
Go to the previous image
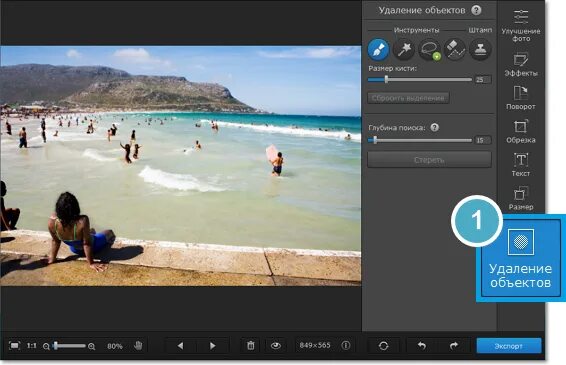click(180, 346)
